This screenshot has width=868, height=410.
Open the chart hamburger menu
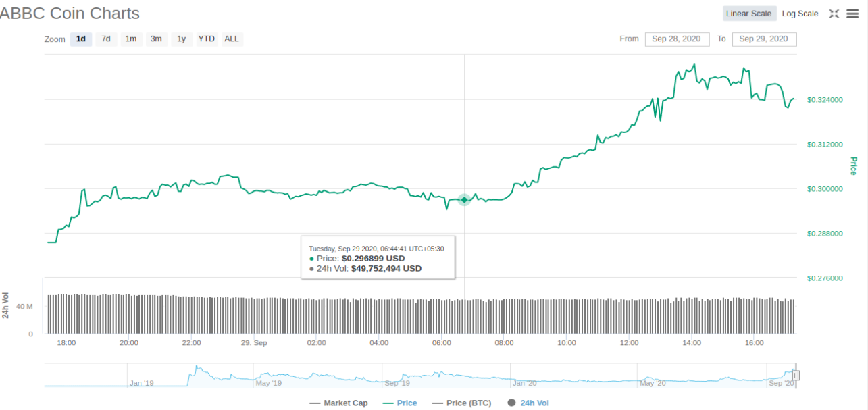[852, 14]
